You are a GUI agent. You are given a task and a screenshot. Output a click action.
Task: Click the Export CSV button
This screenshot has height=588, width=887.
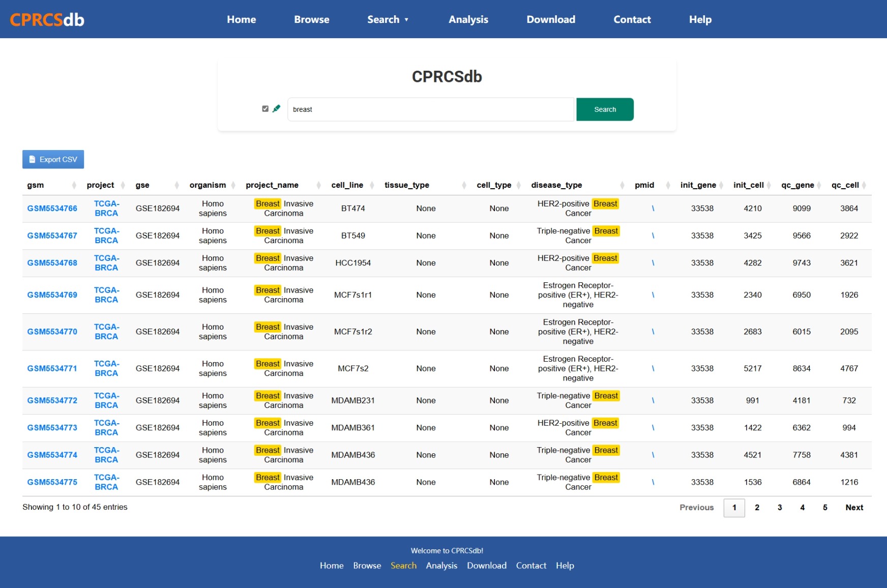[x=53, y=159]
